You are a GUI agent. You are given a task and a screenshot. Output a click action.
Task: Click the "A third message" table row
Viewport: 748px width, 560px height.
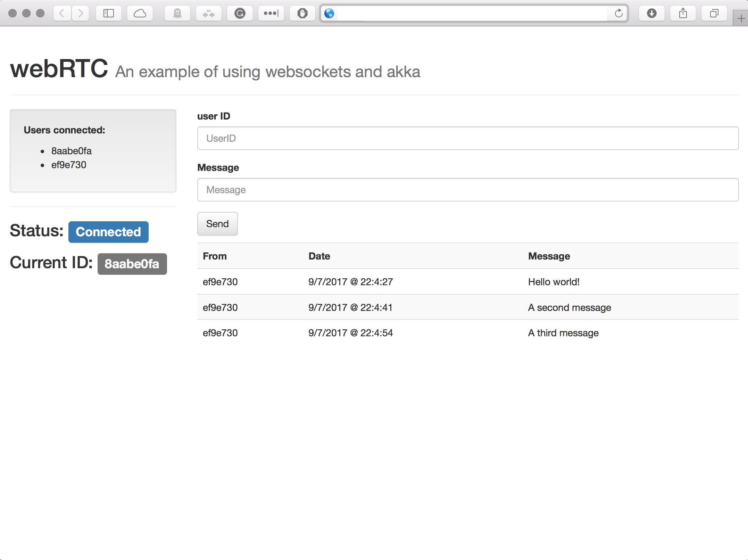pyautogui.click(x=467, y=333)
